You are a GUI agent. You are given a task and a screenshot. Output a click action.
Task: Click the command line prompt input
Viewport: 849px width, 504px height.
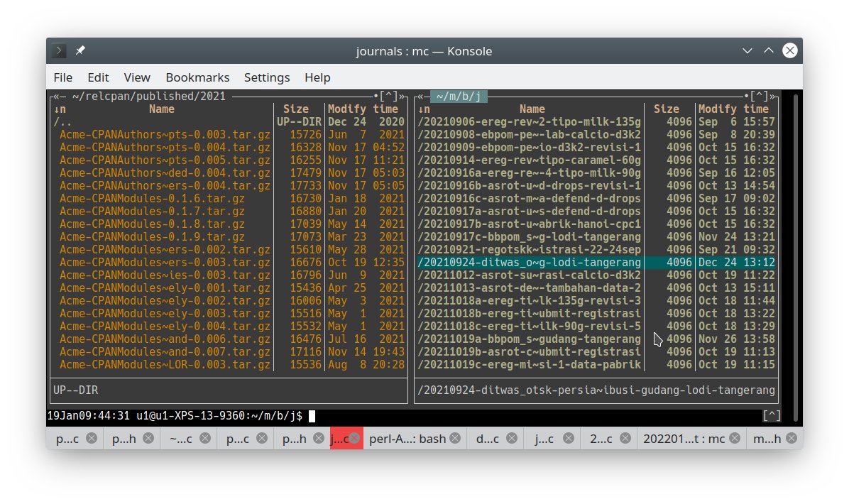[x=312, y=416]
